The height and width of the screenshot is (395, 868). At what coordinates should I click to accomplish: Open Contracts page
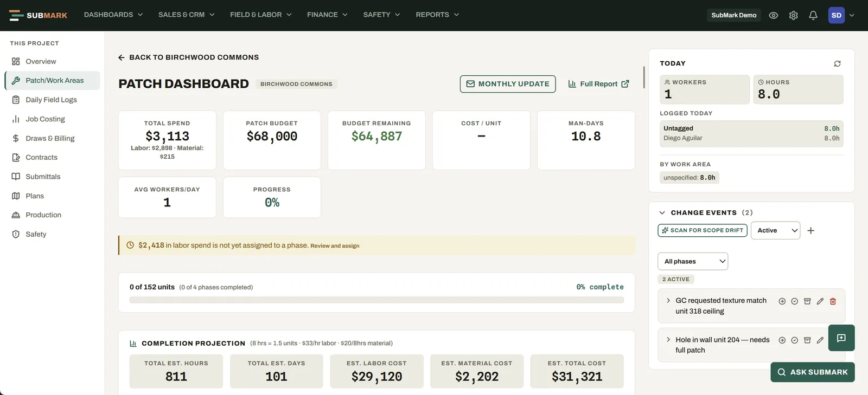52,157
